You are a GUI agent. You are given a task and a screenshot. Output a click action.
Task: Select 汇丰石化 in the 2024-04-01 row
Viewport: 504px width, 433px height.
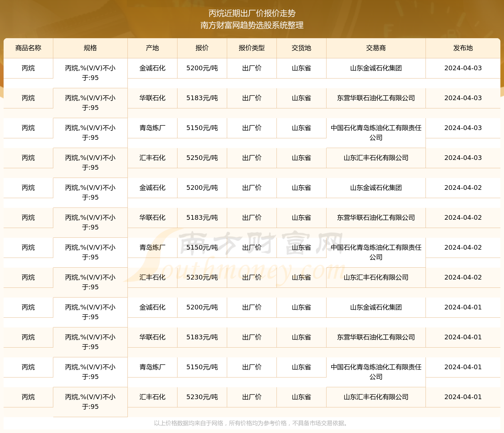pyautogui.click(x=152, y=397)
